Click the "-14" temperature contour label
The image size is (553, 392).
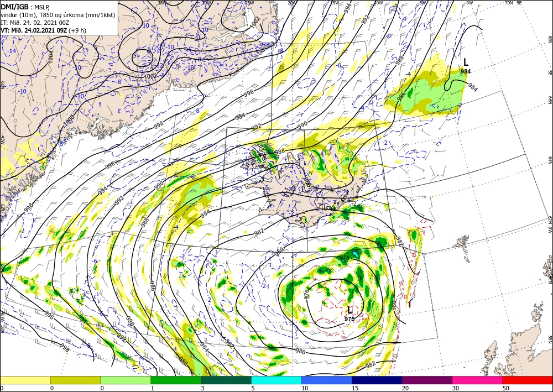tap(12, 51)
